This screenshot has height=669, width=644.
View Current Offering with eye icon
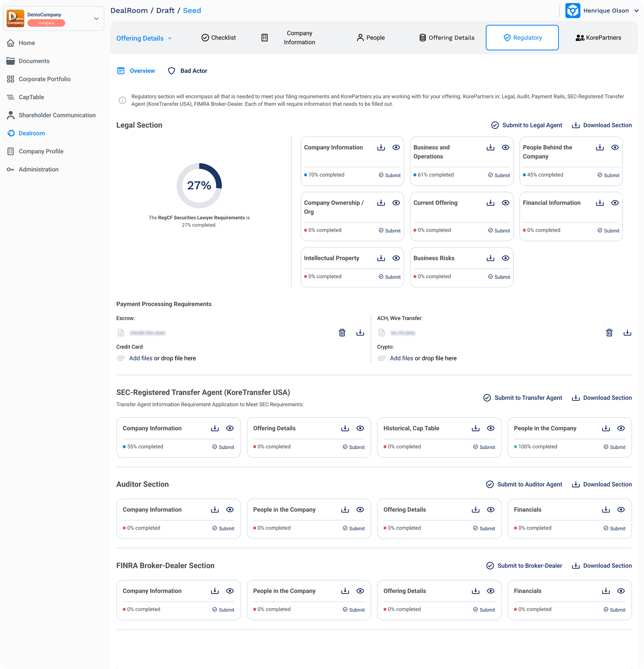tap(505, 203)
